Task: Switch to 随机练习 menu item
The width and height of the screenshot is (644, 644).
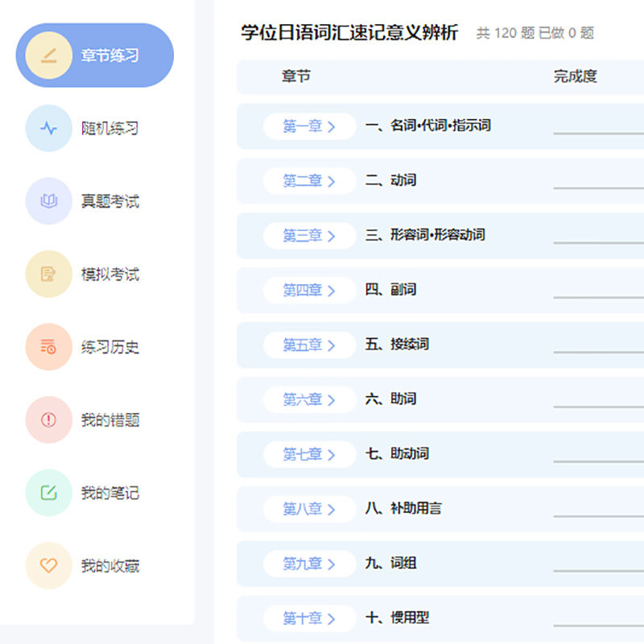Action: tap(109, 128)
